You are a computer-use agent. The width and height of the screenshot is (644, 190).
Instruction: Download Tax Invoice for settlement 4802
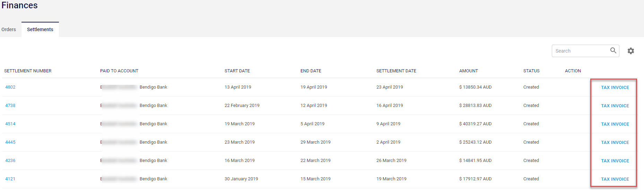(x=615, y=88)
